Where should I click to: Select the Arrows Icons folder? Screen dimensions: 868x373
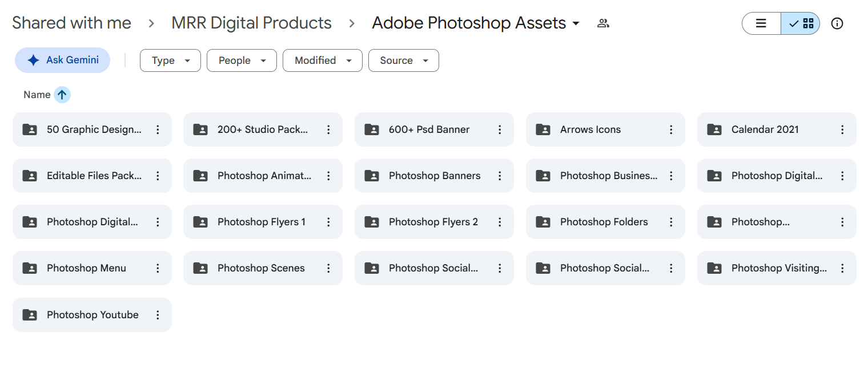(x=605, y=129)
